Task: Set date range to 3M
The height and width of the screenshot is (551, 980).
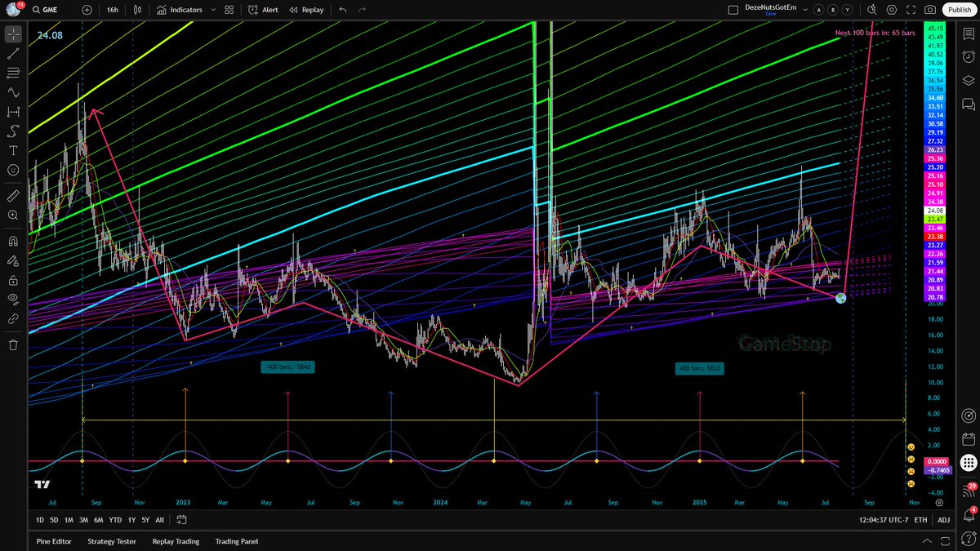Action: pyautogui.click(x=83, y=520)
